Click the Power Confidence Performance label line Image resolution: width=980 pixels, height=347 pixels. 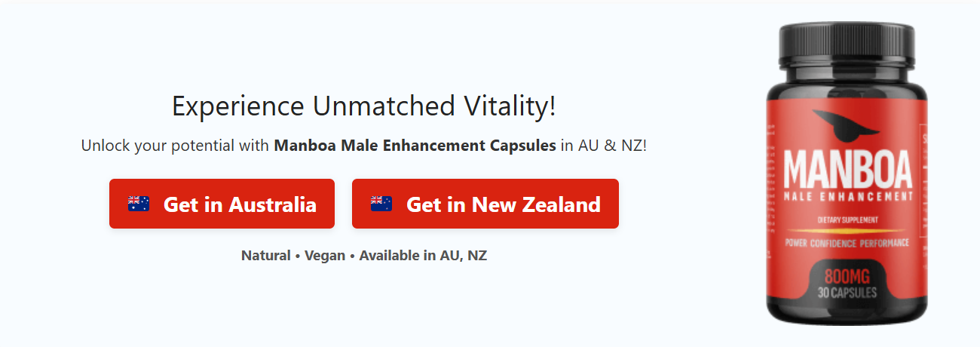[847, 243]
